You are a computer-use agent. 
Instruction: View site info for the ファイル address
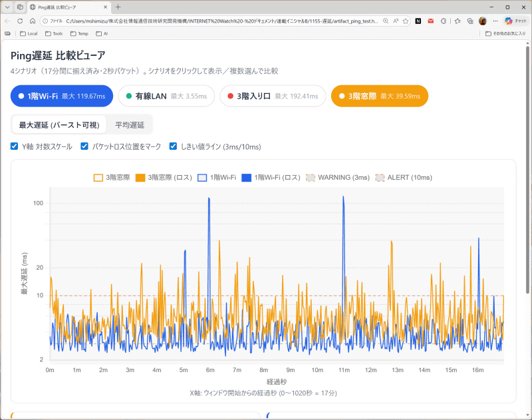click(x=54, y=21)
